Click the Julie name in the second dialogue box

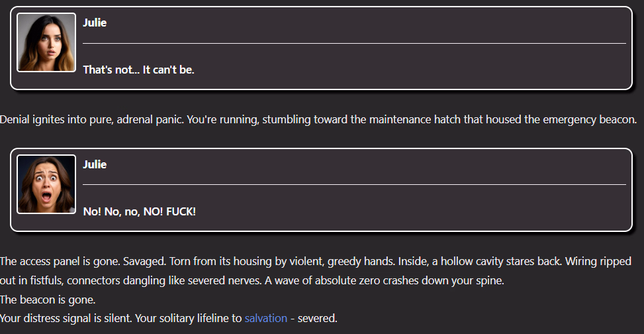pyautogui.click(x=95, y=164)
